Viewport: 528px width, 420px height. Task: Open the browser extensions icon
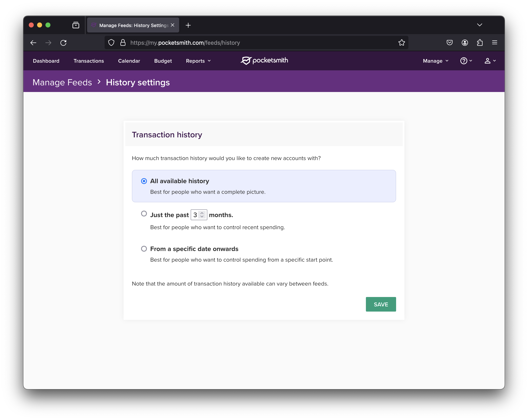point(479,43)
